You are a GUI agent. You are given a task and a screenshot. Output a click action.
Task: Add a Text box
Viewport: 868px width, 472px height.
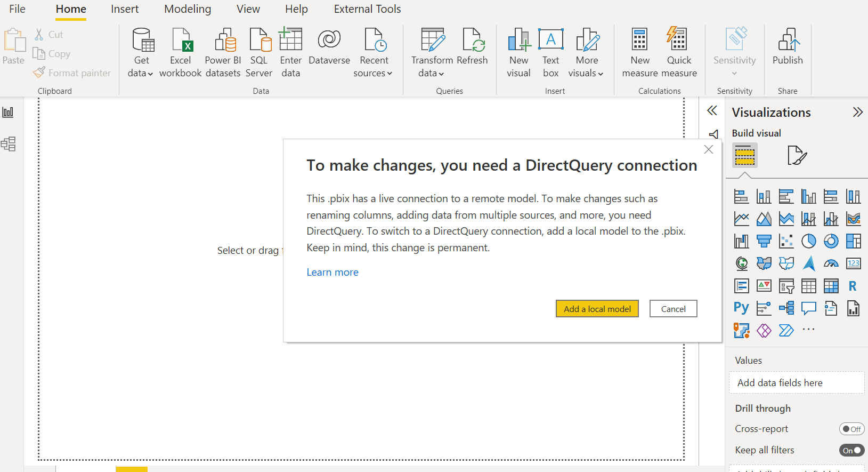click(551, 53)
